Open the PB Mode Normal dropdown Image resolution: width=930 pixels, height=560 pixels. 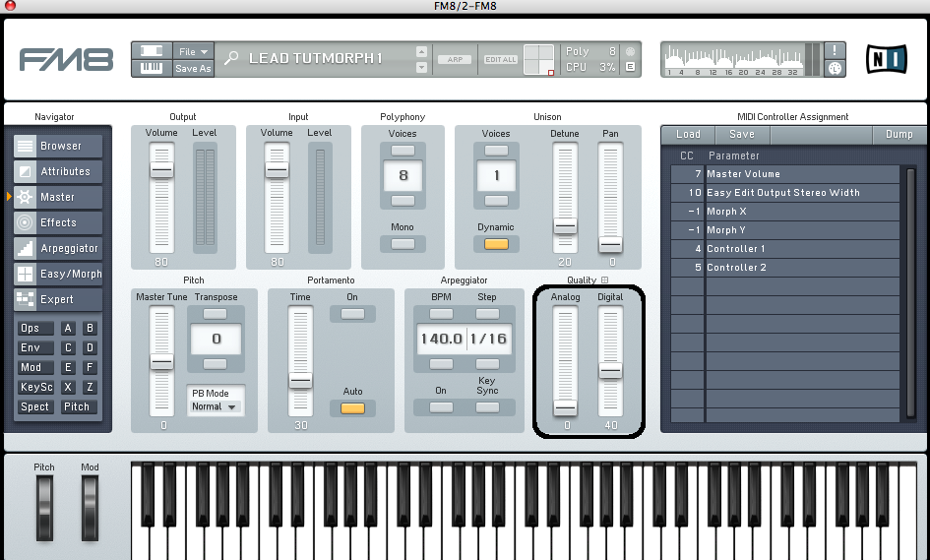coord(215,406)
